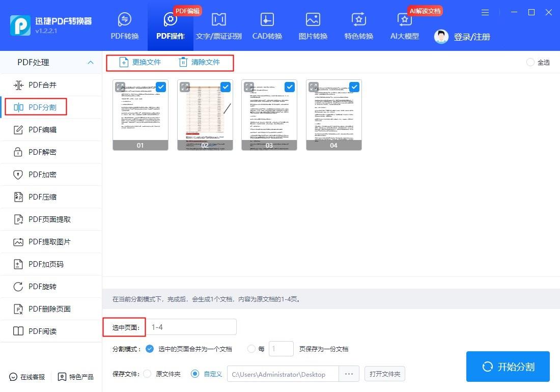
Task: Uncheck page 04 checkbox
Action: point(354,87)
